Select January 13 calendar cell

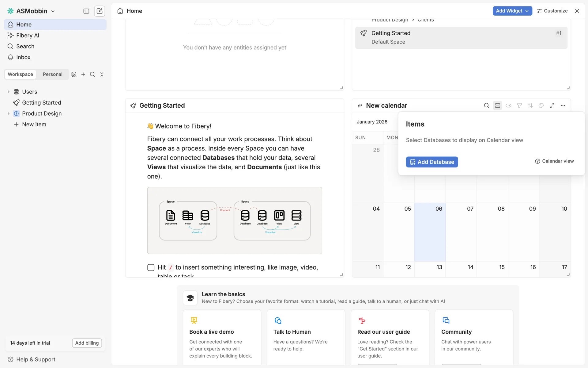pos(430,269)
